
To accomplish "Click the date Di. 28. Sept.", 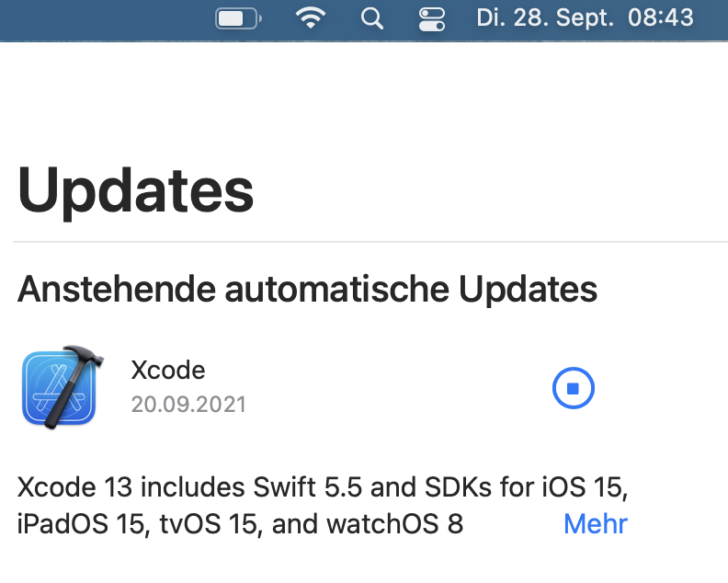I will [545, 17].
